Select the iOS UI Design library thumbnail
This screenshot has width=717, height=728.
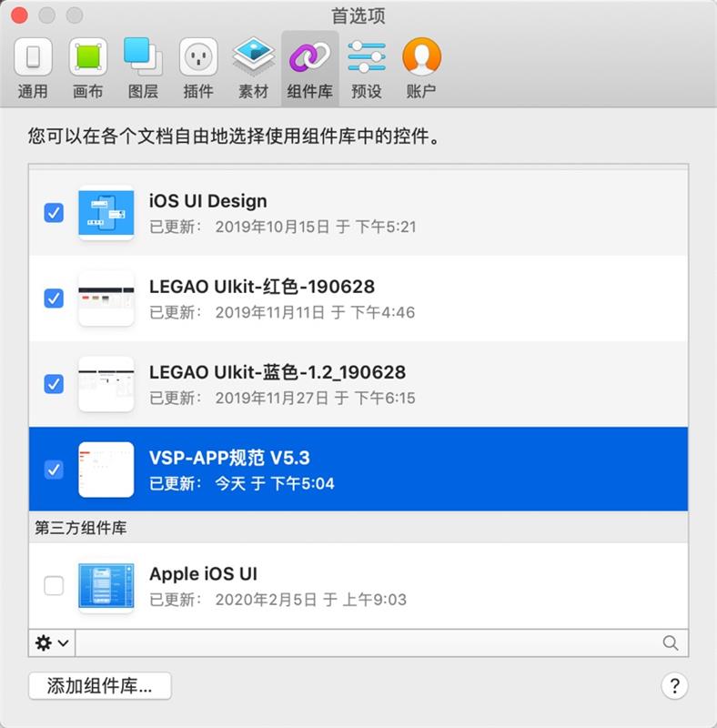106,213
